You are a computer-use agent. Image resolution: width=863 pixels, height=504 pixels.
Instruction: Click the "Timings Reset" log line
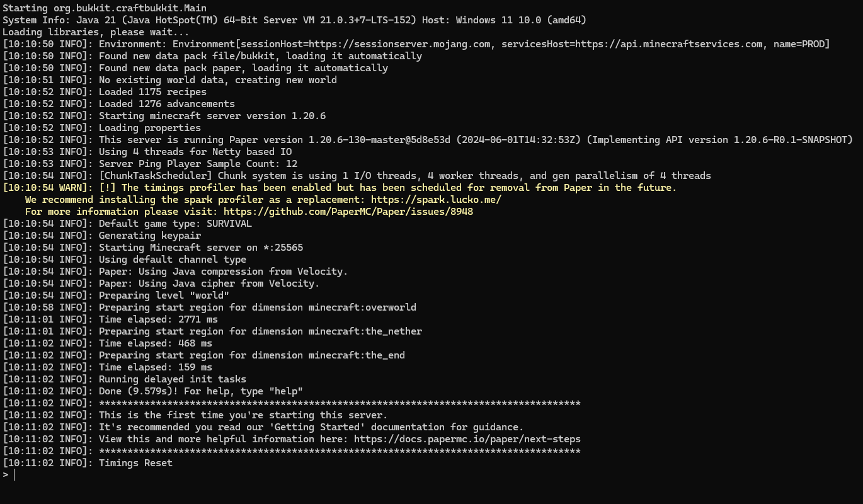pos(135,463)
